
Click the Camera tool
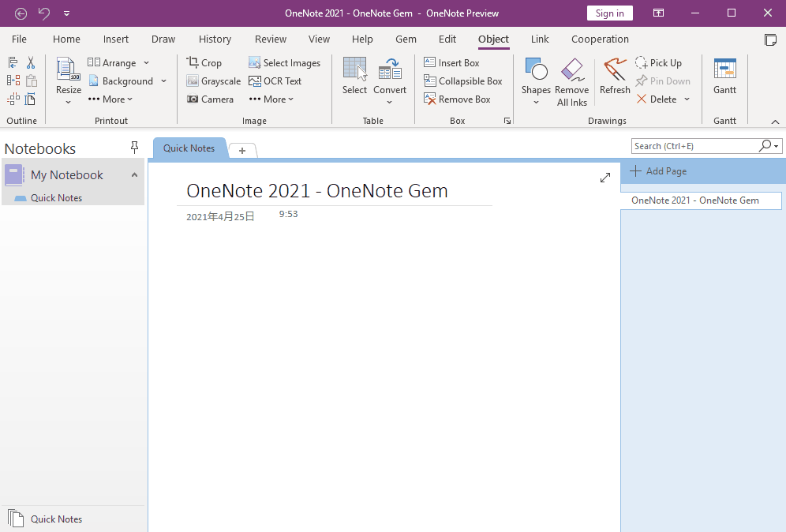click(210, 99)
